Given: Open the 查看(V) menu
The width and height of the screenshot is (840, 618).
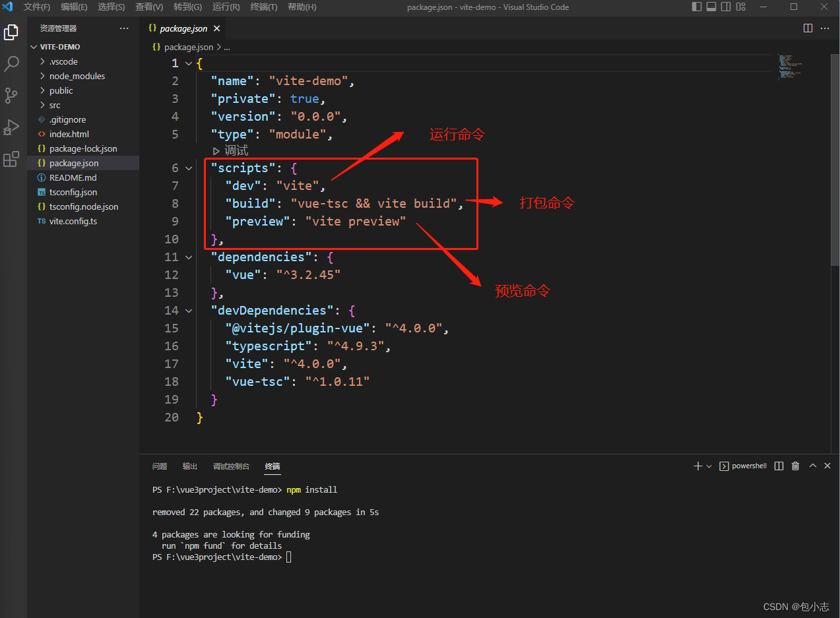Looking at the screenshot, I should click(149, 7).
